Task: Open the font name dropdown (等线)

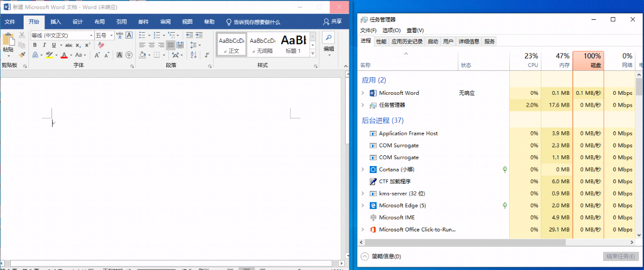Action: [91, 35]
